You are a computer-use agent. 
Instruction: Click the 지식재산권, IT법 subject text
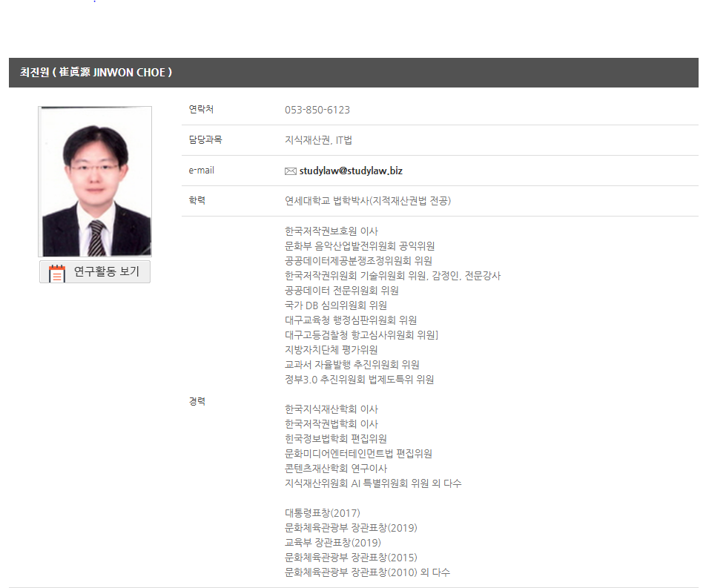pos(318,140)
